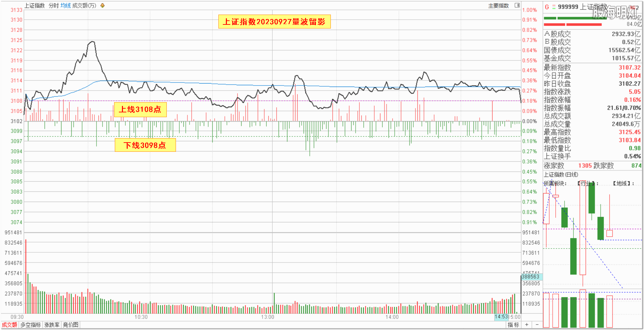644x330 pixels.
Task: Click the 1.00% percent axis label
Action: tap(530, 10)
